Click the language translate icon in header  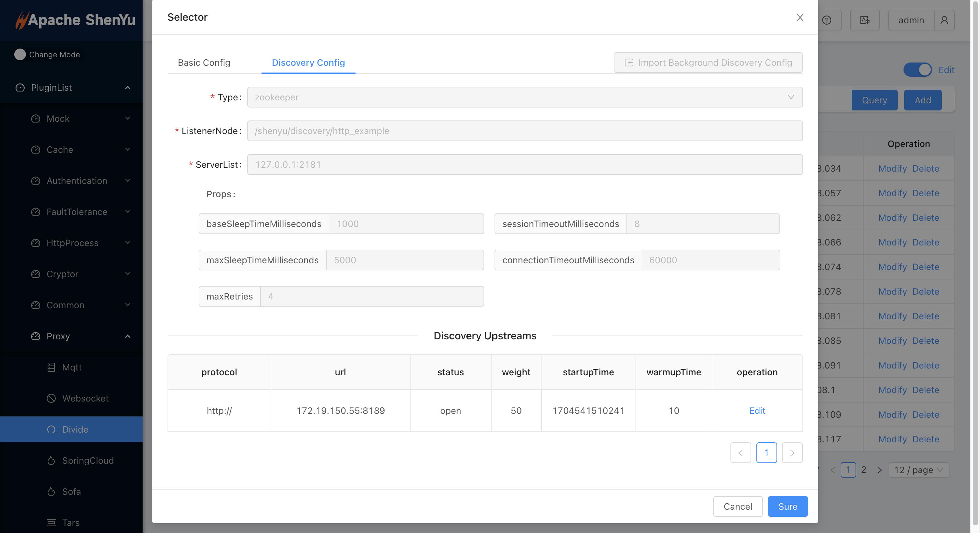(x=864, y=20)
